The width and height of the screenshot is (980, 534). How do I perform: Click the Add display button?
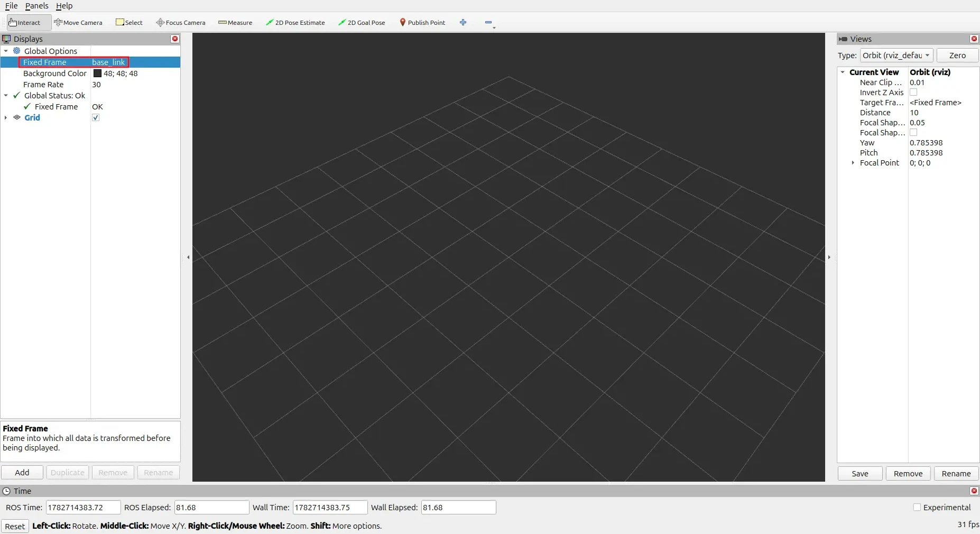tap(22, 472)
